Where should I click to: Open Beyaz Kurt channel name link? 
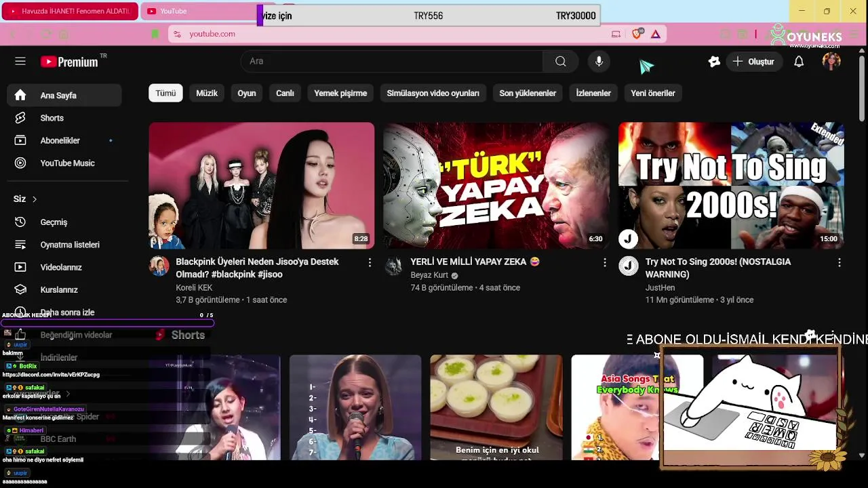429,275
